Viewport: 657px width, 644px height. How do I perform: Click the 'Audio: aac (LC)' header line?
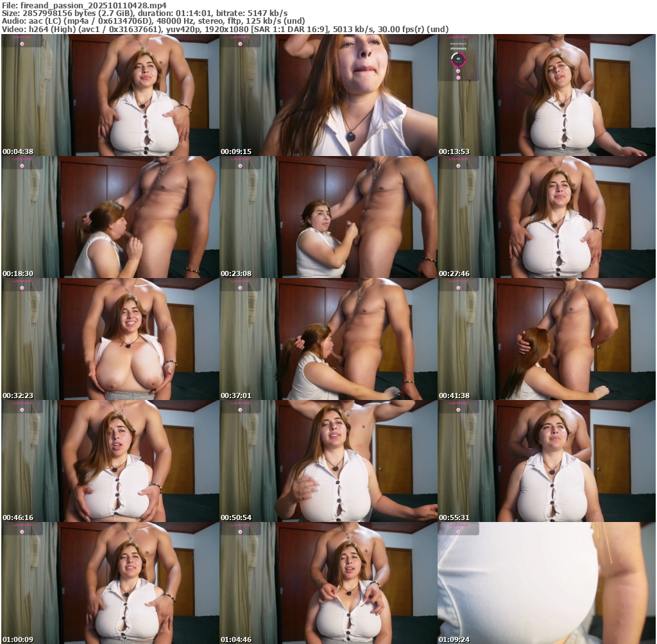tap(153, 21)
